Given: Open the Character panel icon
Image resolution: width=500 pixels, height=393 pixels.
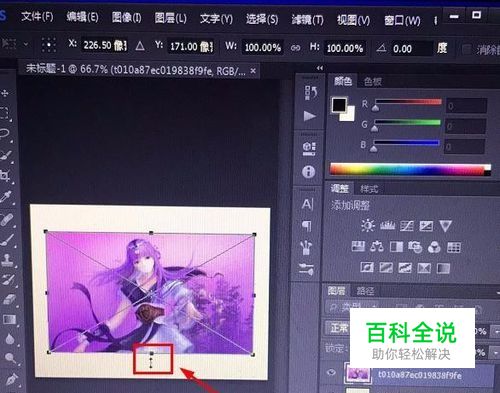Looking at the screenshot, I should (307, 204).
